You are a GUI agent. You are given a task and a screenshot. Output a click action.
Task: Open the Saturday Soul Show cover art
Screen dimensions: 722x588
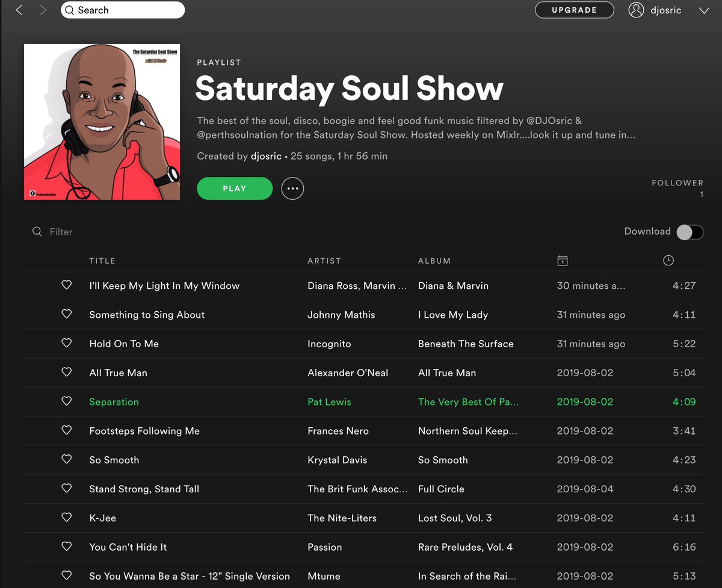pyautogui.click(x=102, y=122)
